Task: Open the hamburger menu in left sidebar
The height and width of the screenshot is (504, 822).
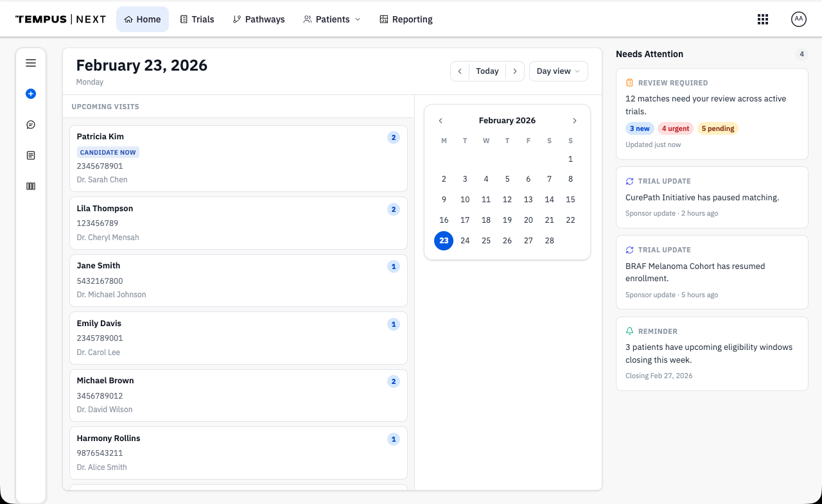Action: (x=31, y=63)
